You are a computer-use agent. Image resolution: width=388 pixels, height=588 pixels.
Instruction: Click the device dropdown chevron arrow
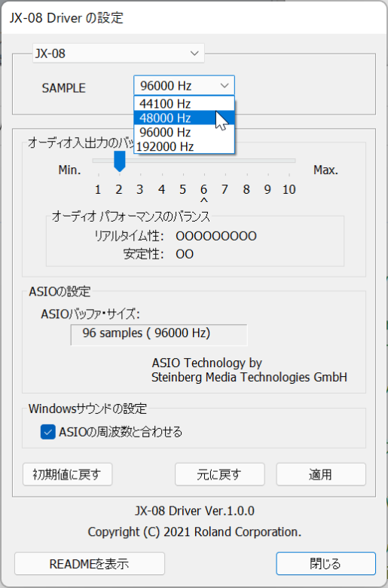(x=194, y=54)
